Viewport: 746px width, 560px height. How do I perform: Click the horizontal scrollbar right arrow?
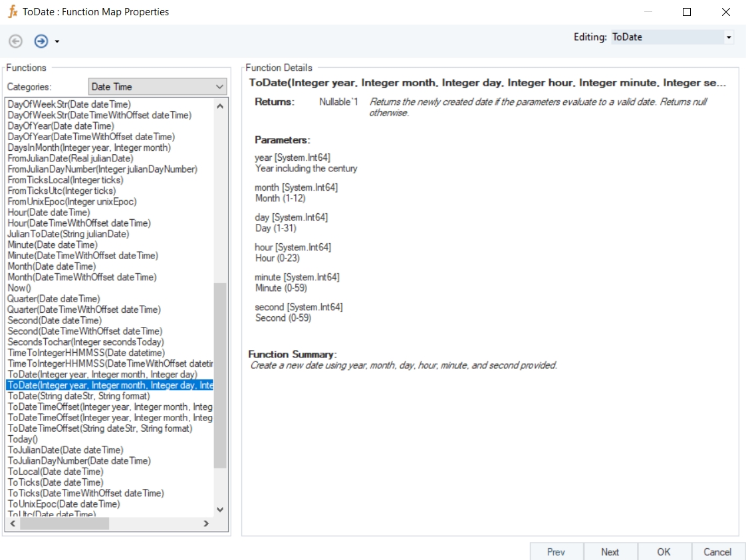(206, 523)
